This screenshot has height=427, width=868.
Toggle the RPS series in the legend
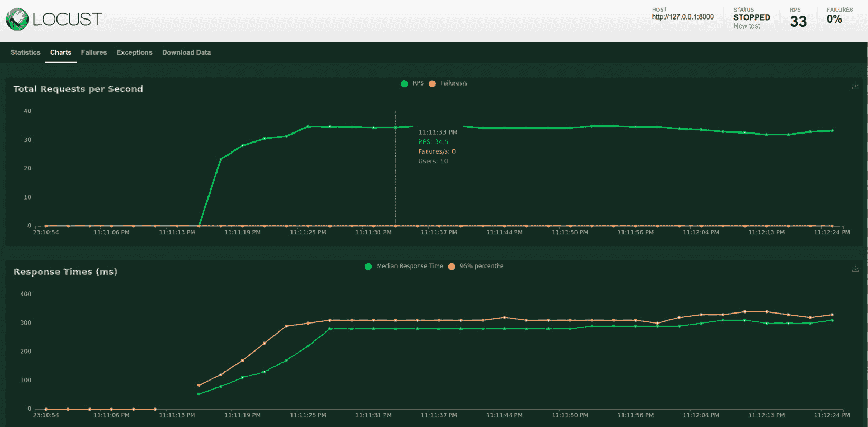[x=412, y=83]
